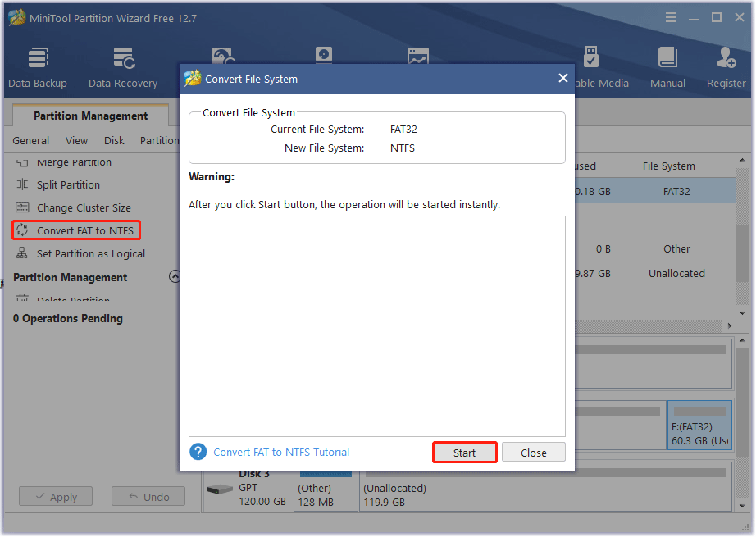Open the Partition menu

click(x=159, y=140)
